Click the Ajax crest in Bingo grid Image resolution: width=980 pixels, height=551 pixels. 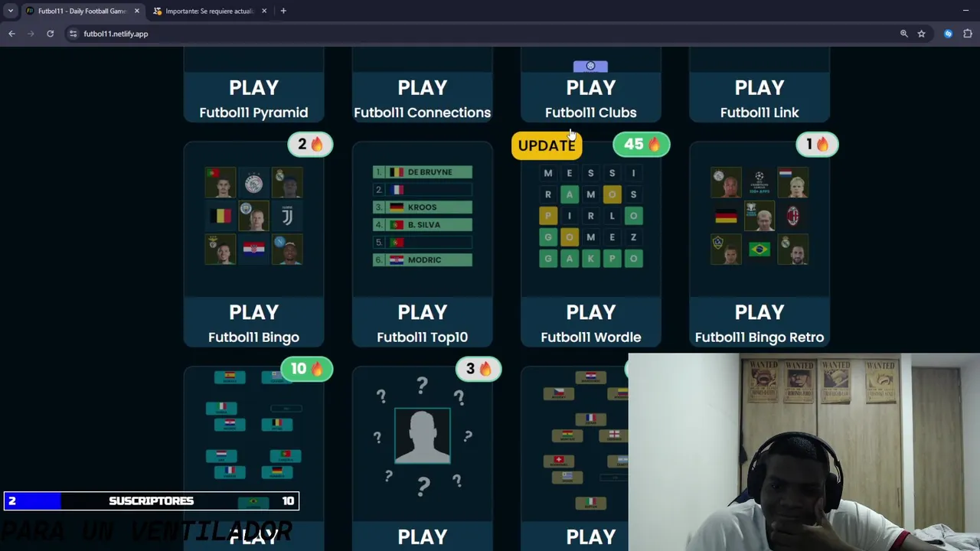point(253,183)
